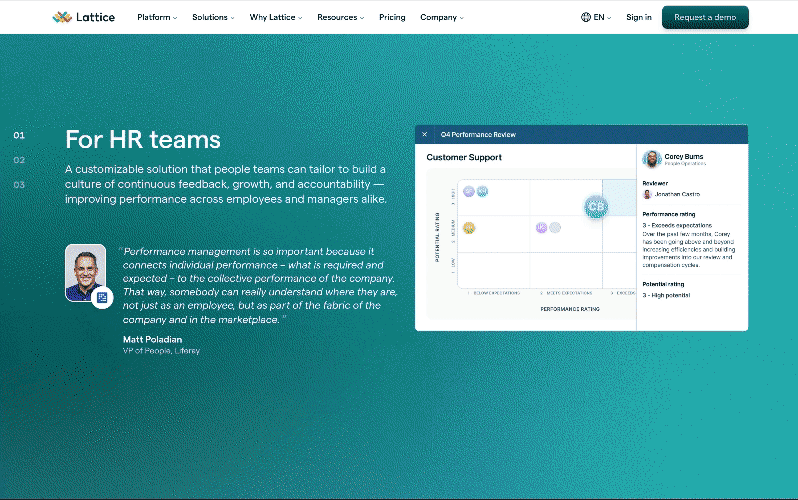Click 'VP of People, Liferay' text

pos(161,351)
